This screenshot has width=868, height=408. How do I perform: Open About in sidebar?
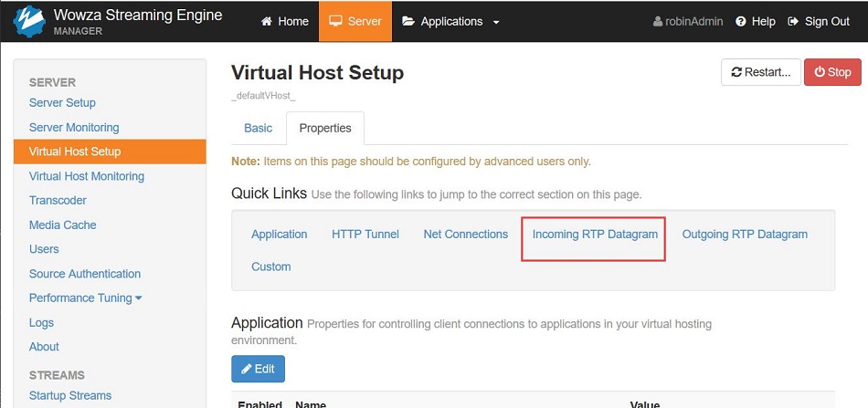coord(44,347)
